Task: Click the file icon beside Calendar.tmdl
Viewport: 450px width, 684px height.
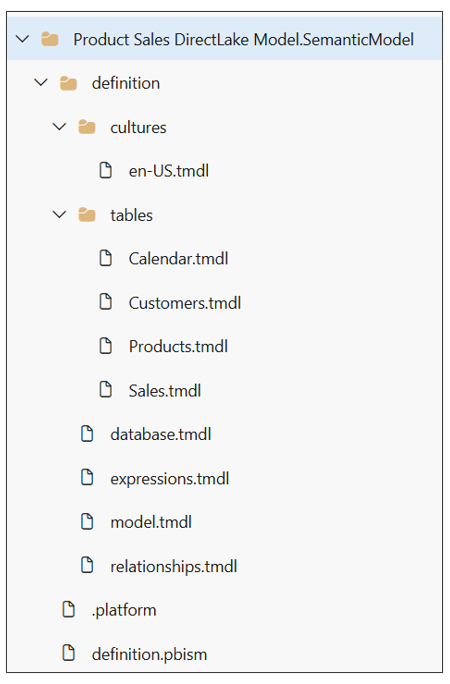Action: pos(106,258)
